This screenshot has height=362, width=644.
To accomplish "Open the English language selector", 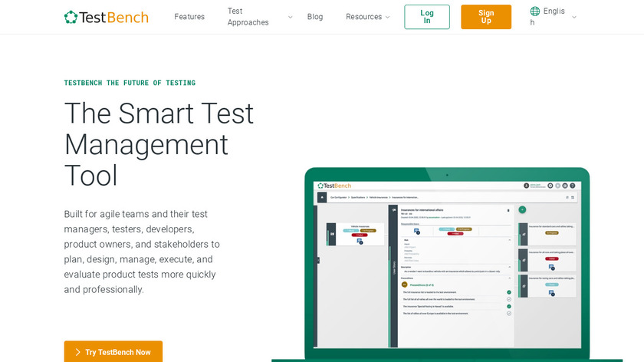I will coord(547,17).
